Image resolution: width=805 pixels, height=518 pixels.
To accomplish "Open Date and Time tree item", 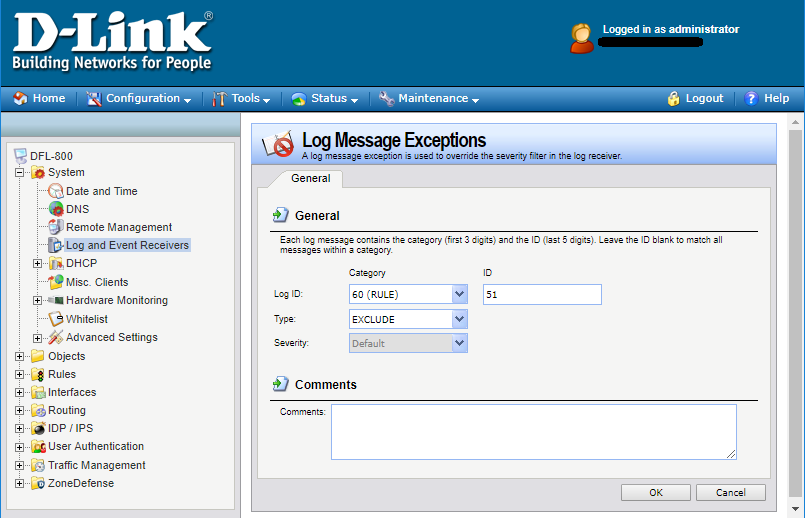I will (102, 191).
